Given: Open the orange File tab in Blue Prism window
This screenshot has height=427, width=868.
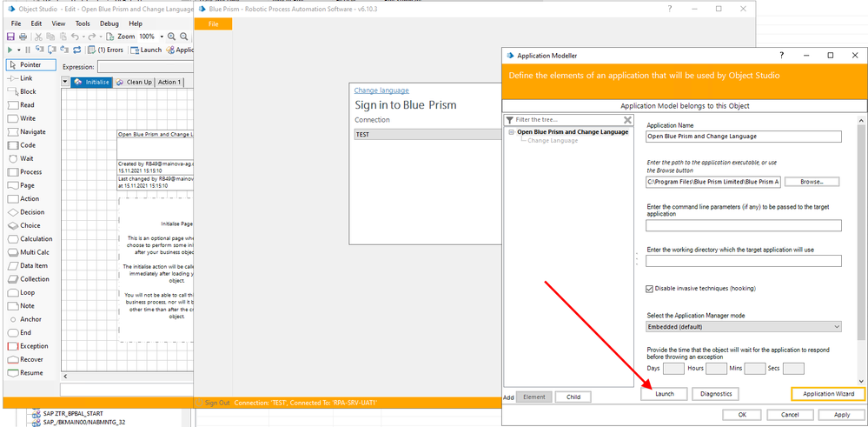Looking at the screenshot, I should pyautogui.click(x=213, y=23).
